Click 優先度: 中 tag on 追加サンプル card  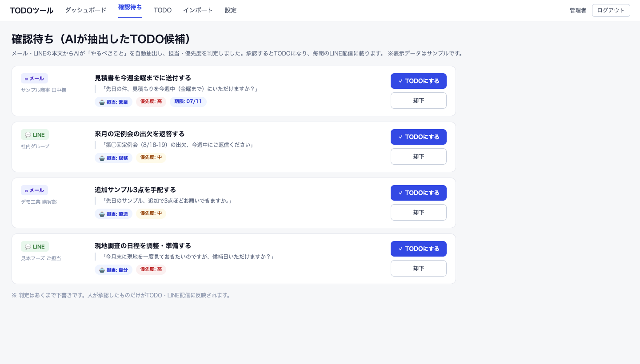click(x=151, y=214)
